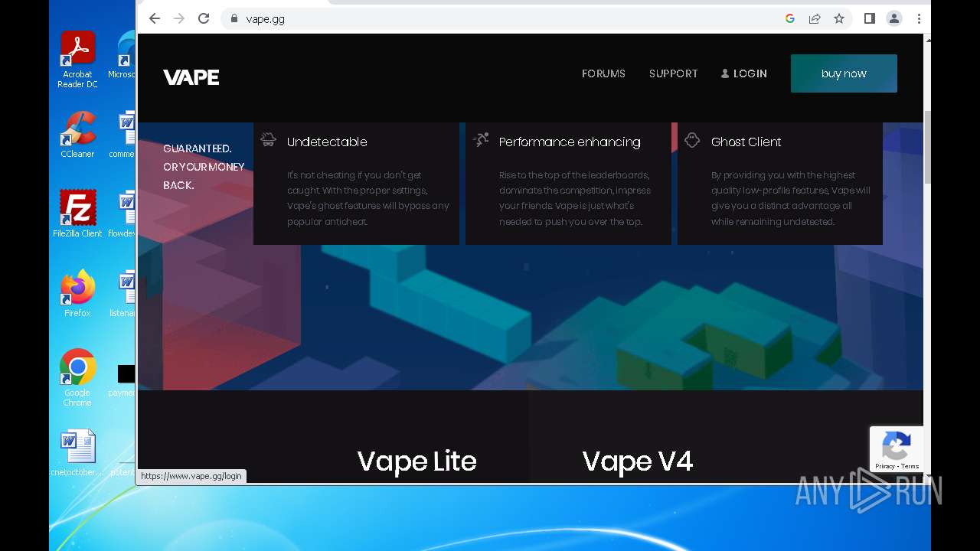This screenshot has width=980, height=551.
Task: View site info via the padlock icon
Action: pos(234,18)
